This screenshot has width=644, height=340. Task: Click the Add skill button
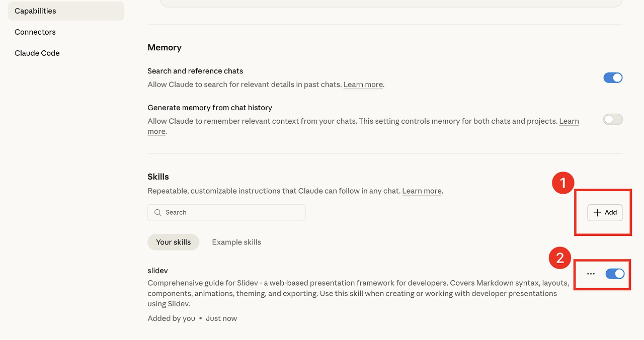pos(605,213)
